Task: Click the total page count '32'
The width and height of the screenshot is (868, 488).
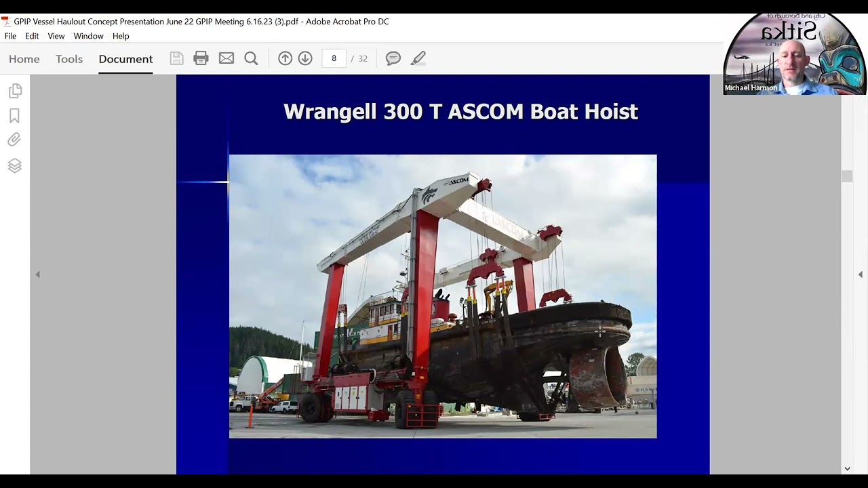Action: point(363,58)
